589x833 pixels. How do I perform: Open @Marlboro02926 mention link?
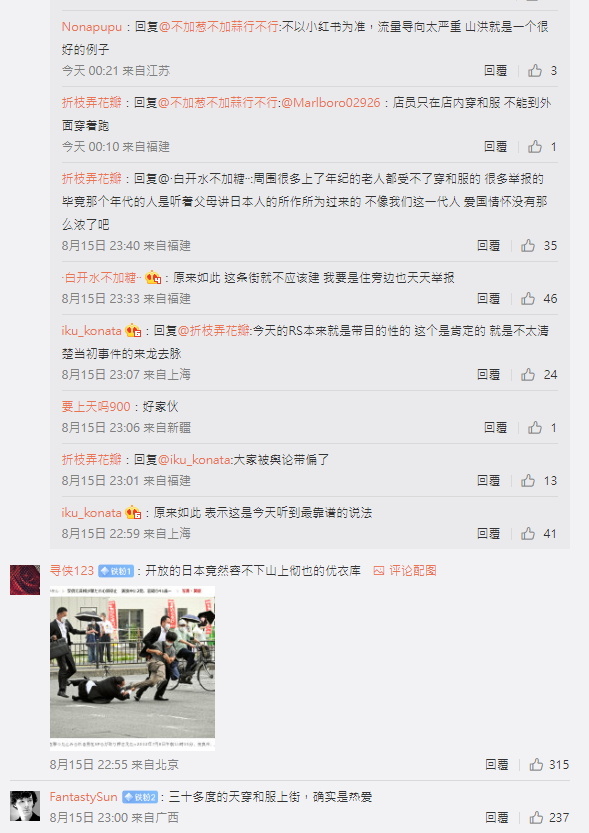330,103
